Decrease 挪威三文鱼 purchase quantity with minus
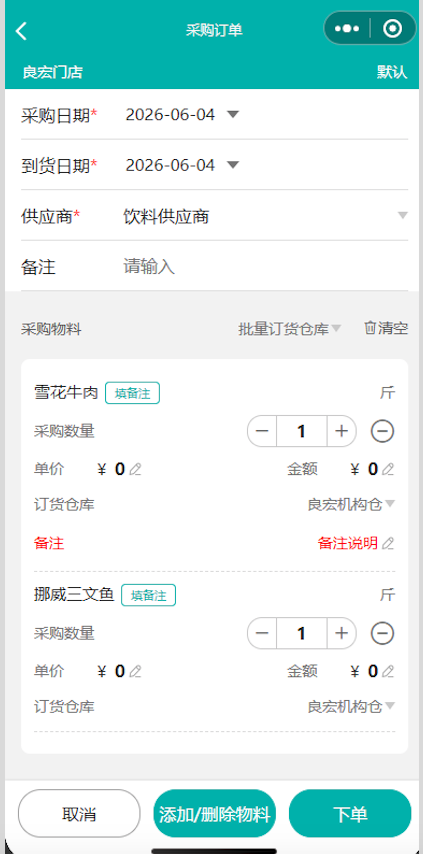This screenshot has height=854, width=423. tap(262, 633)
